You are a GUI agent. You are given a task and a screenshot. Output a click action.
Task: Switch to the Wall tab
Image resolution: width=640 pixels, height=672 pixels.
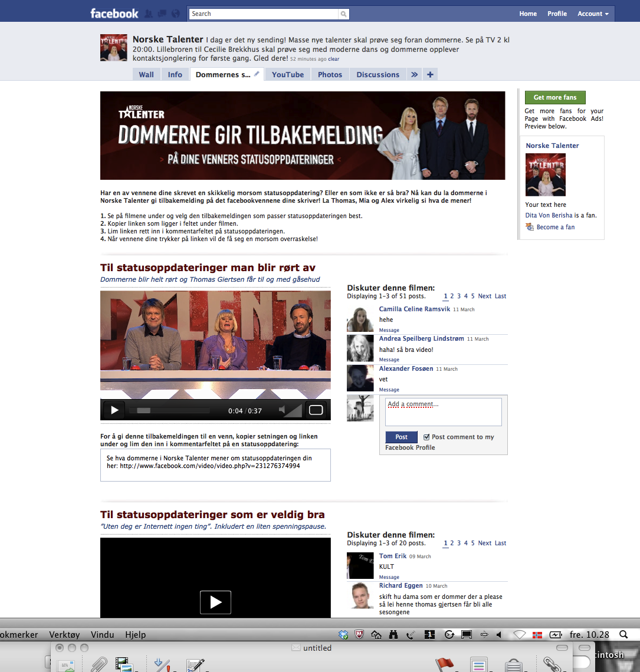[146, 75]
